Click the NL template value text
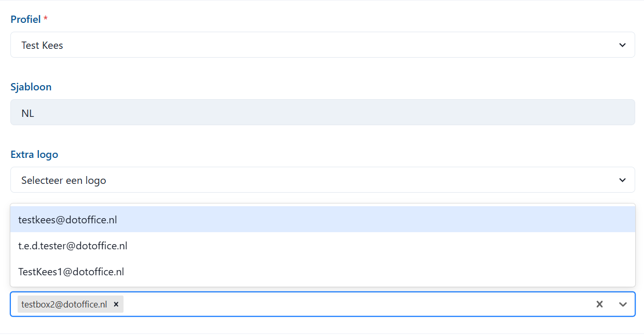Screen dimensions: 644x335 [28, 113]
